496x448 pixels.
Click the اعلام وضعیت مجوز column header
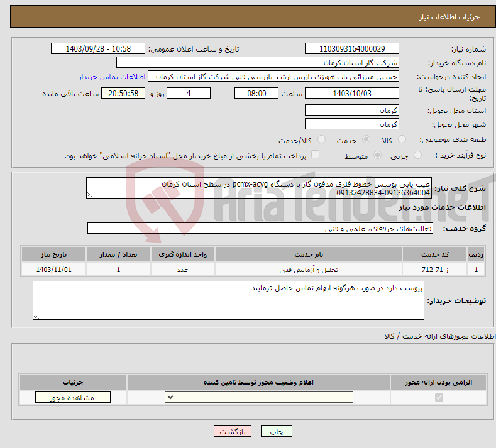(258, 382)
